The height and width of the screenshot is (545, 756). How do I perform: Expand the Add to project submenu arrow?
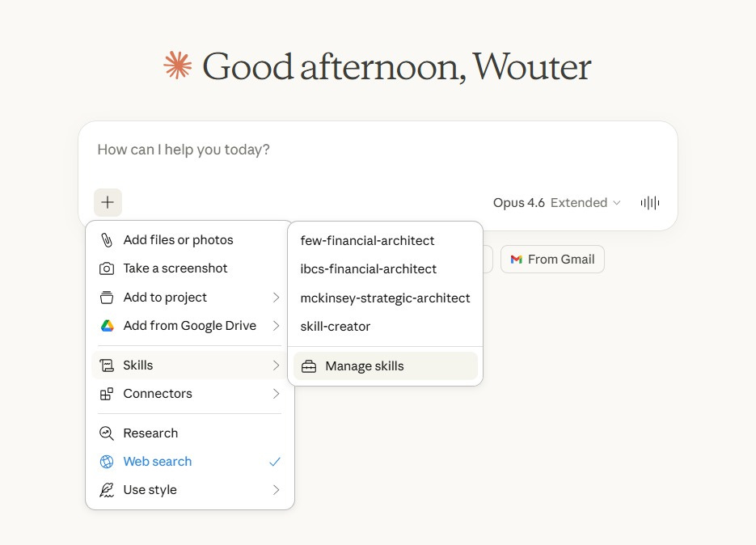[x=276, y=297]
